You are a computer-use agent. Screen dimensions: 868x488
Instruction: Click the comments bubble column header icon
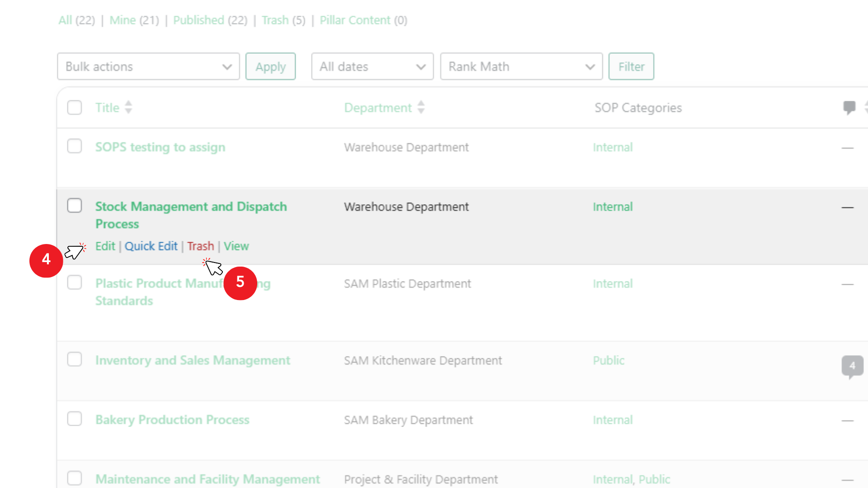coord(849,108)
